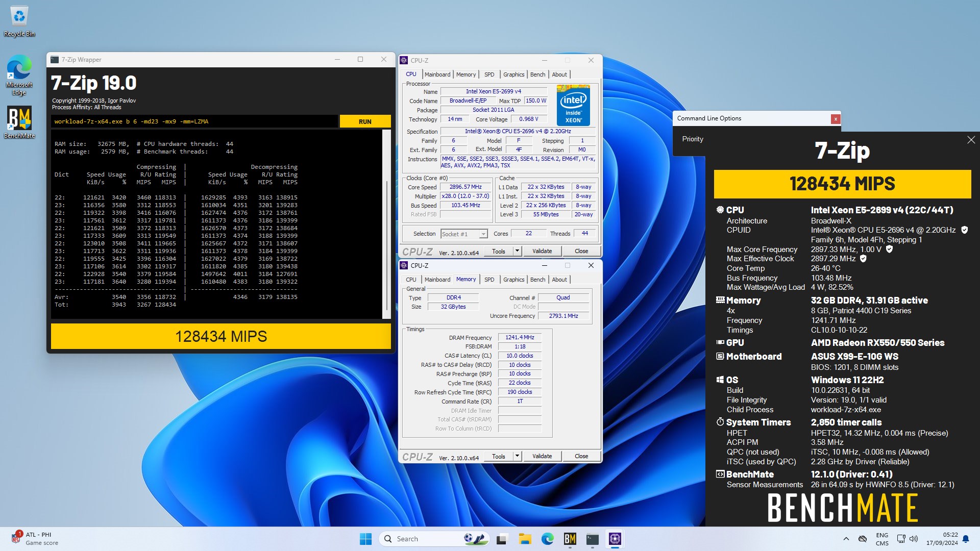This screenshot has width=980, height=551.
Task: Open the Recycle Bin desktop icon
Action: [x=19, y=21]
